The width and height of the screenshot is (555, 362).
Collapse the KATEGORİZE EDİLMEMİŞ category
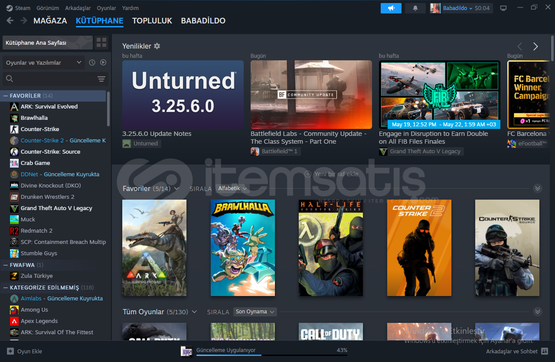click(5, 287)
